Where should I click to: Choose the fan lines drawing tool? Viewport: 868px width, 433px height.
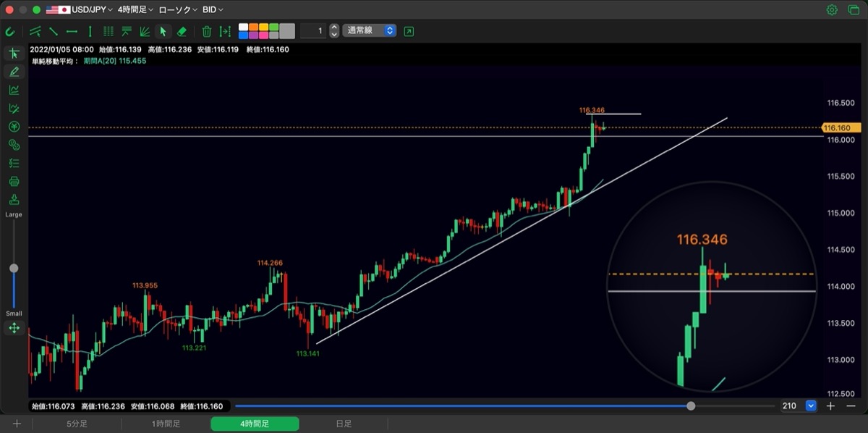[145, 31]
